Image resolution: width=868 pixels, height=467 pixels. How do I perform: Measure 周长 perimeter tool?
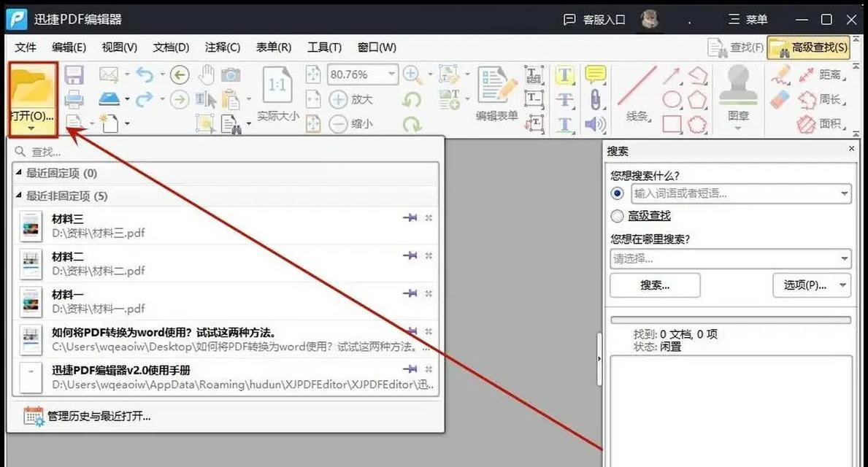(821, 99)
